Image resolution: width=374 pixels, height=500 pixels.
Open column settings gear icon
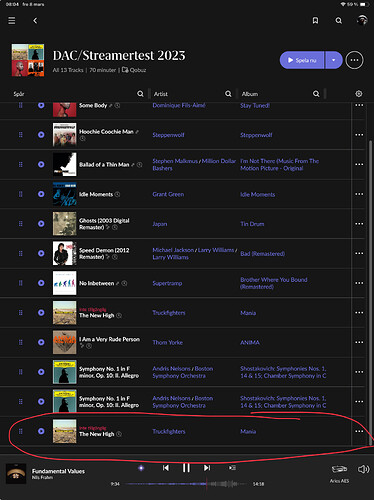point(359,94)
